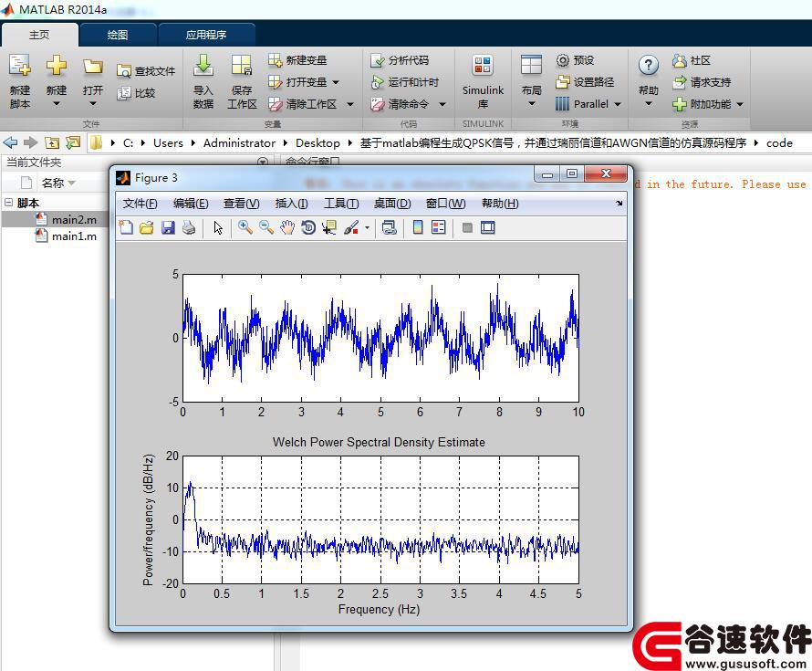The image size is (812, 671).
Task: Click the yellow plus New (新建) icon
Action: pyautogui.click(x=56, y=66)
